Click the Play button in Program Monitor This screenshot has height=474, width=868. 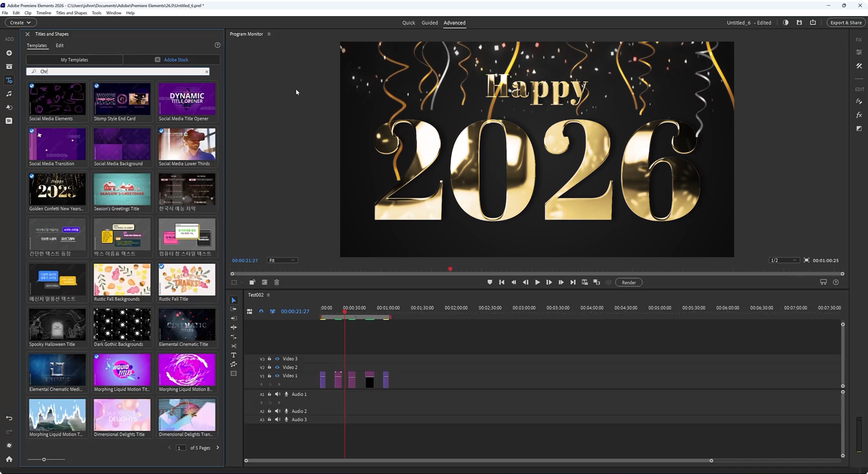pos(537,282)
